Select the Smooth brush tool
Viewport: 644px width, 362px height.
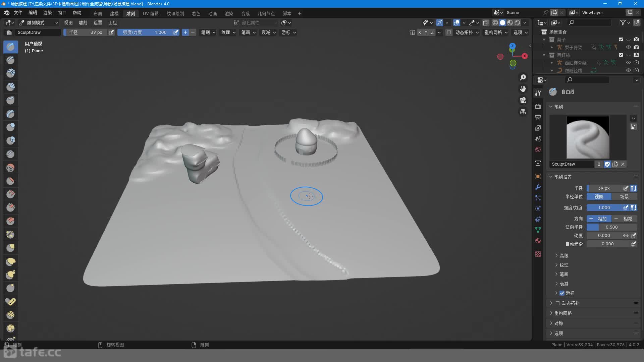click(10, 167)
